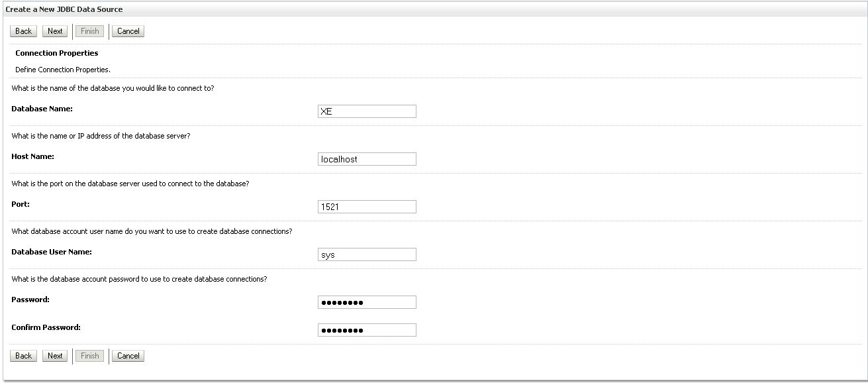Go back using the bottom Back button

coord(23,356)
